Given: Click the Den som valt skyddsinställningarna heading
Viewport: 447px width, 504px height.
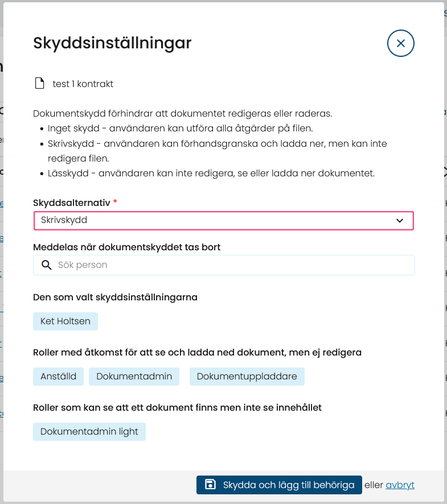Looking at the screenshot, I should point(115,298).
